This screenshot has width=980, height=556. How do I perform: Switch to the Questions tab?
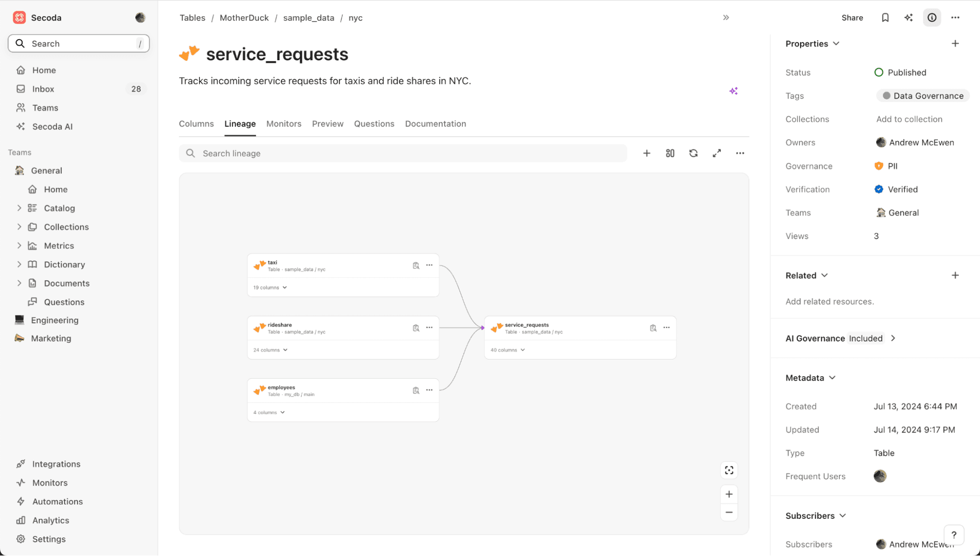[x=374, y=124]
